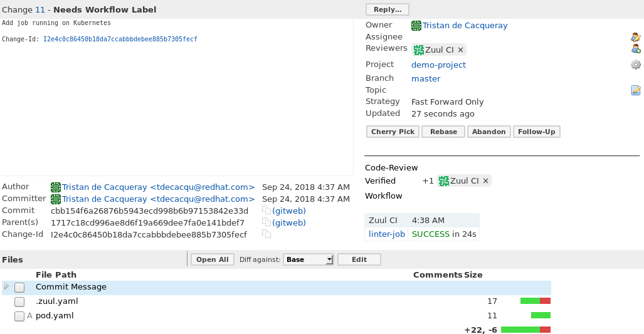Copy the Change-Id value icon
644x334 pixels.
[266, 234]
